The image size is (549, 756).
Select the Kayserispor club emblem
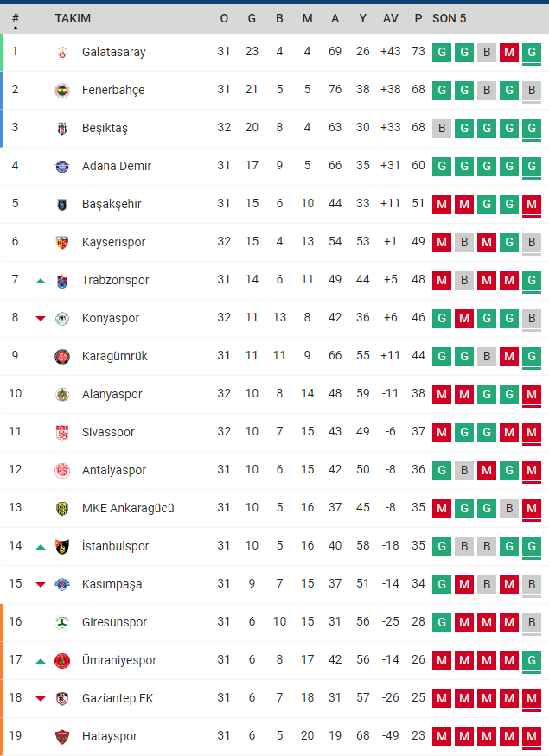62,243
